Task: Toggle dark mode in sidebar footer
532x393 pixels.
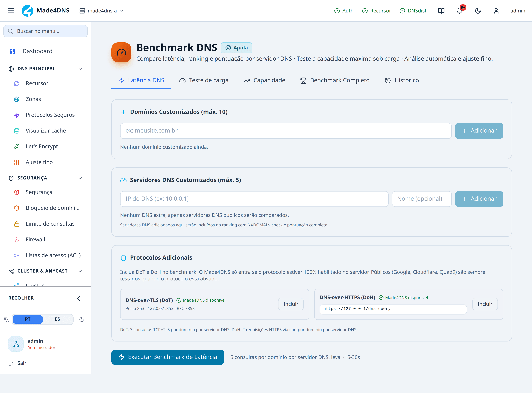Action: (82, 319)
